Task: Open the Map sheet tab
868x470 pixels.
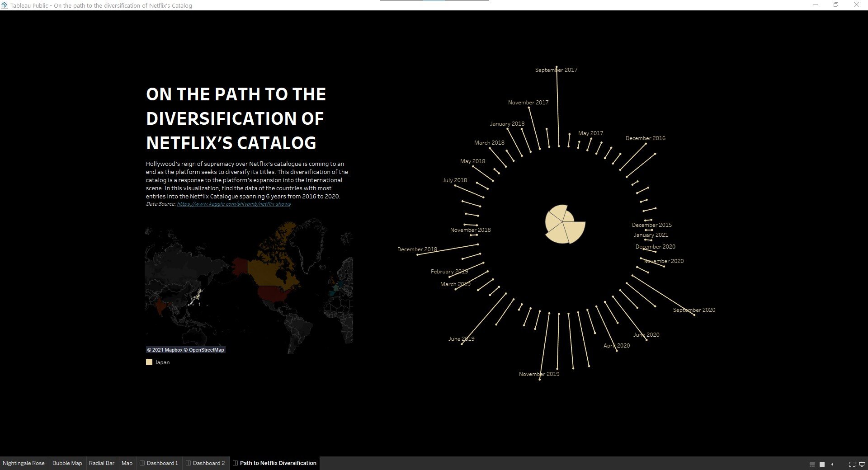Action: (x=127, y=463)
